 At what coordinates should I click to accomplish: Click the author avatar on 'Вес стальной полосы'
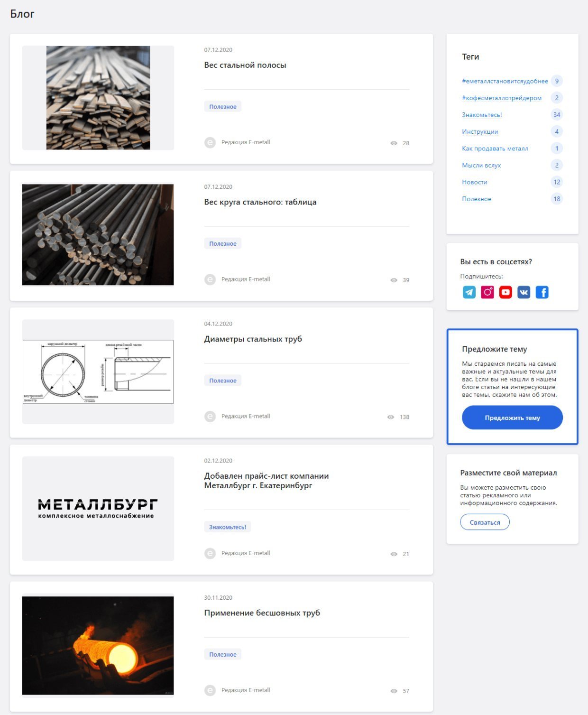[x=210, y=142]
